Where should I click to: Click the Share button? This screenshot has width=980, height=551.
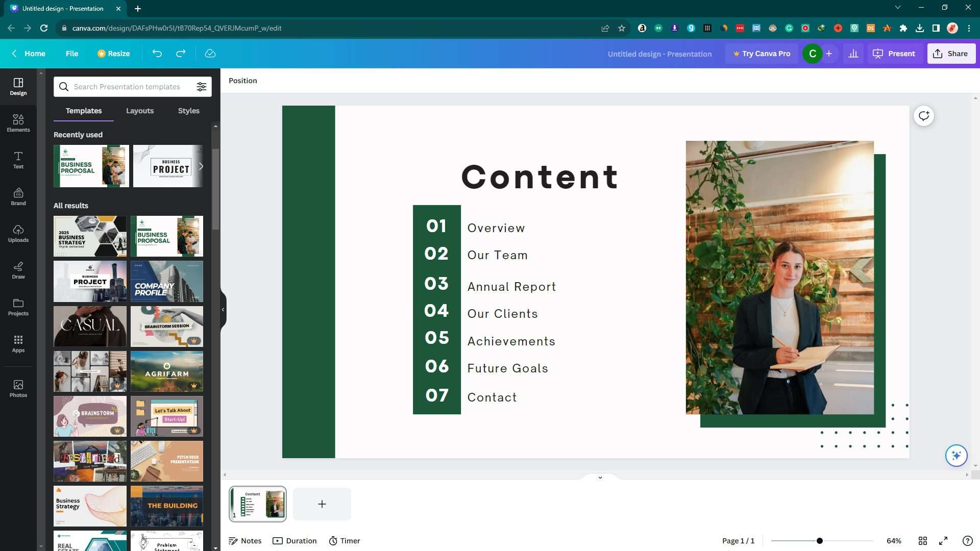tap(952, 53)
